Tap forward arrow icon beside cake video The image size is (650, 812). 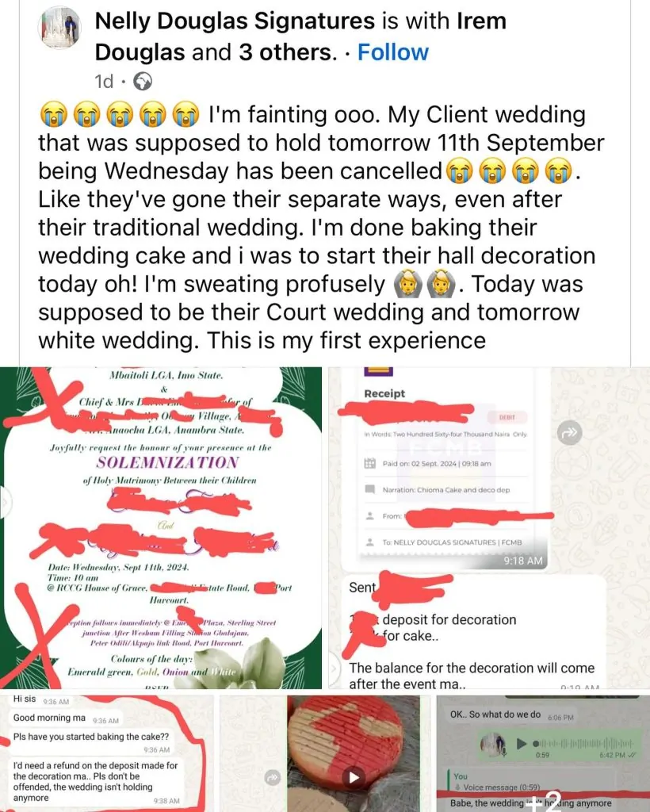pyautogui.click(x=272, y=777)
